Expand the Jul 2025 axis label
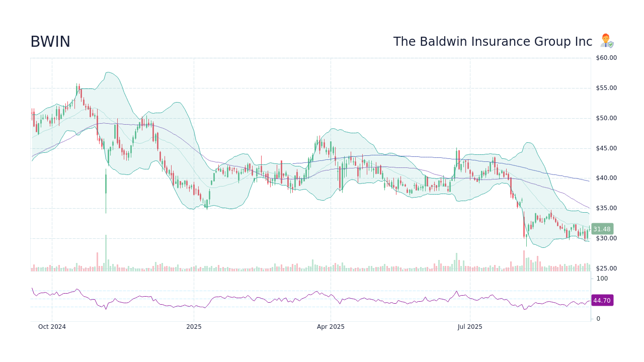Screen dimensions: 644x362 [x=470, y=327]
